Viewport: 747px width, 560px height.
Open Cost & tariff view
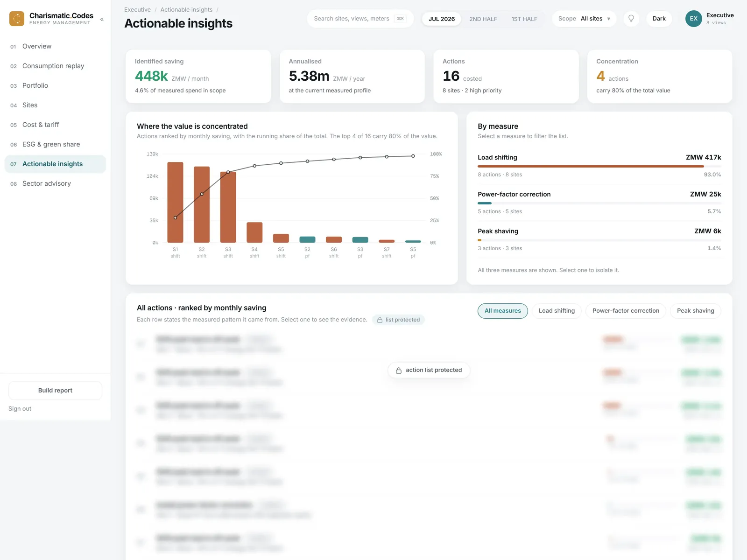tap(55, 125)
